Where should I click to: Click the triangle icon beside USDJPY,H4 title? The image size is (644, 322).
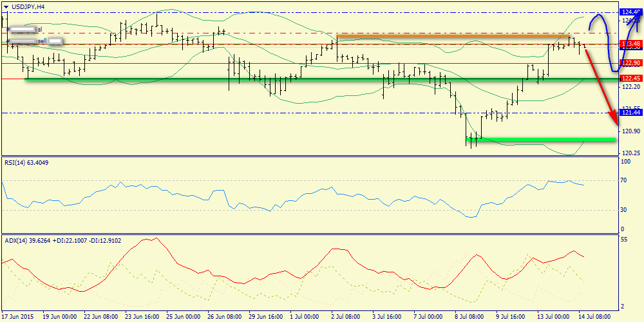click(6, 6)
